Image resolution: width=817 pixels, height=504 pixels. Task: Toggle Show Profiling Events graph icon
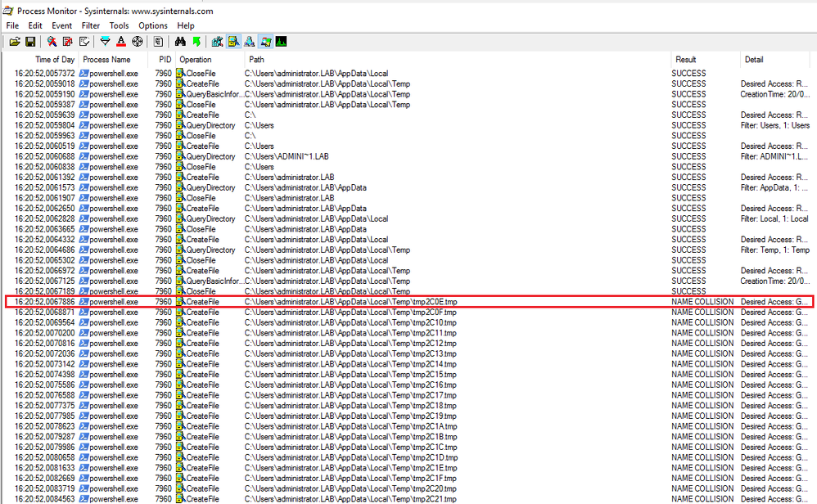282,42
